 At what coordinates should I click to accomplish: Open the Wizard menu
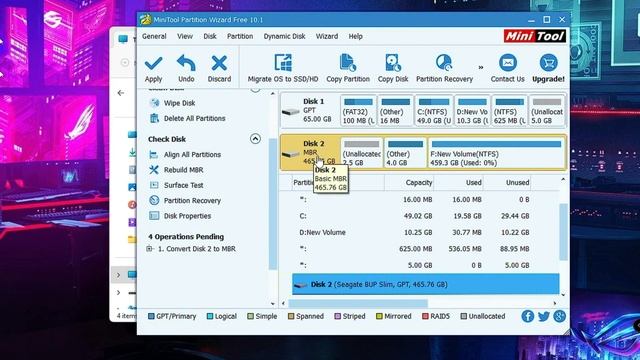point(327,36)
